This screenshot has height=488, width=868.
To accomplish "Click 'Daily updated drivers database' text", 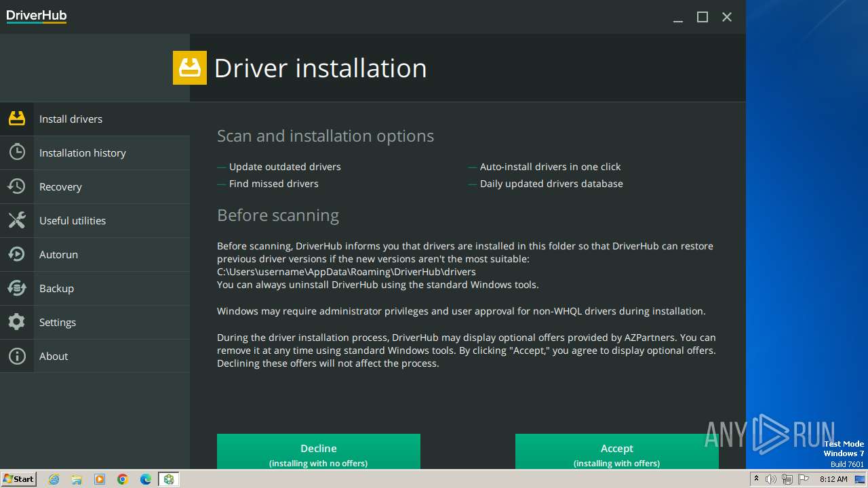I will point(551,184).
